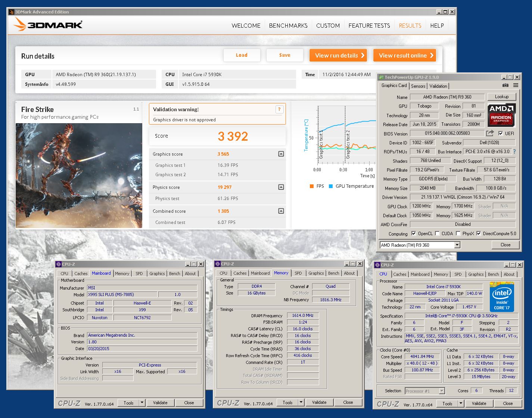Click the AMD Radeon Graphics logo
532x418 pixels.
501,115
